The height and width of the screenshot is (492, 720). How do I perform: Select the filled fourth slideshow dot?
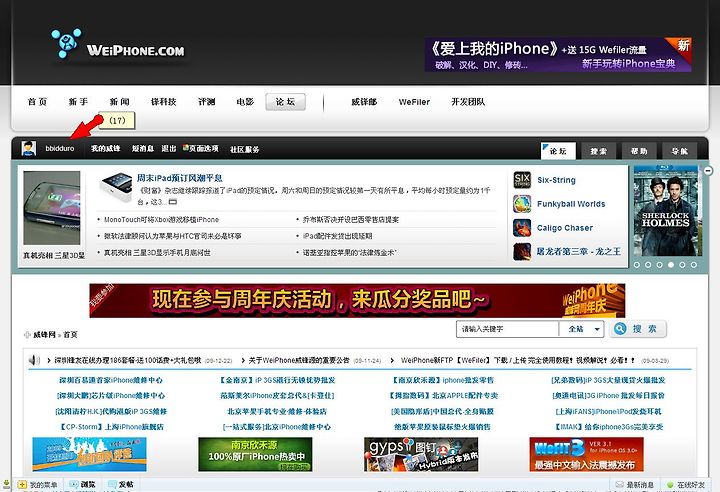pos(671,265)
